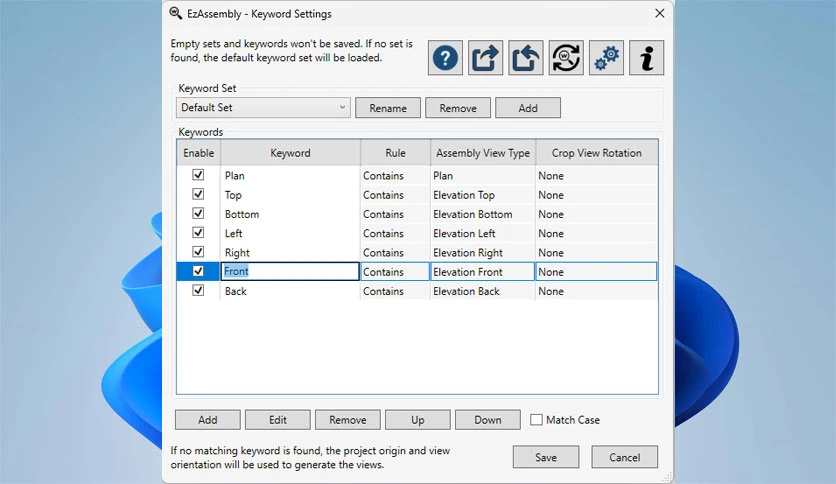
Task: Click Contains rule in Back row
Action: click(395, 291)
